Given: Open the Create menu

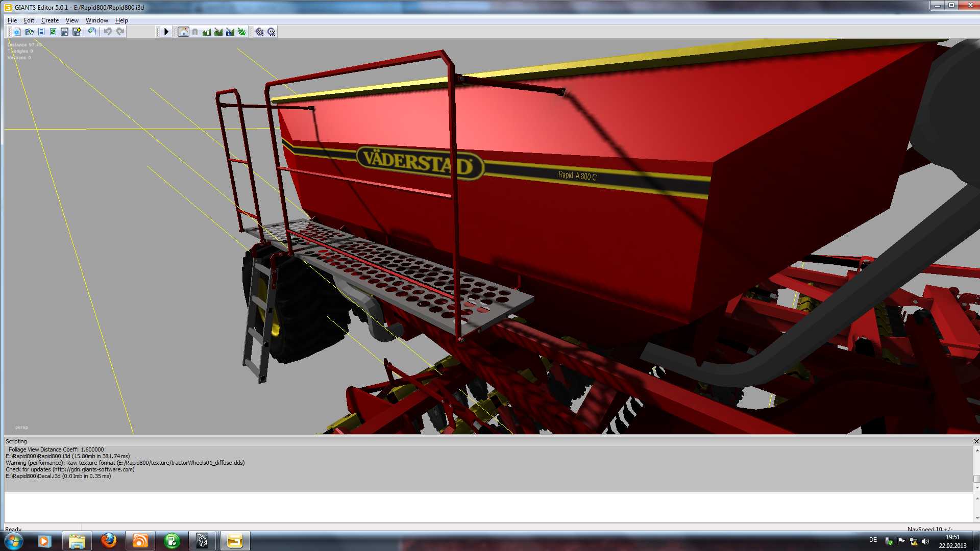Looking at the screenshot, I should pyautogui.click(x=50, y=20).
